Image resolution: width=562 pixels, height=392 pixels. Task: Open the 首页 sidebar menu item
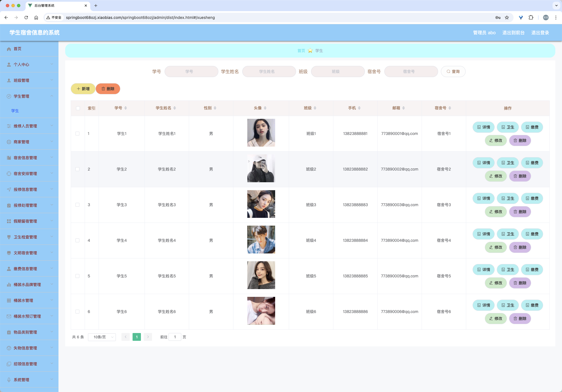click(29, 49)
